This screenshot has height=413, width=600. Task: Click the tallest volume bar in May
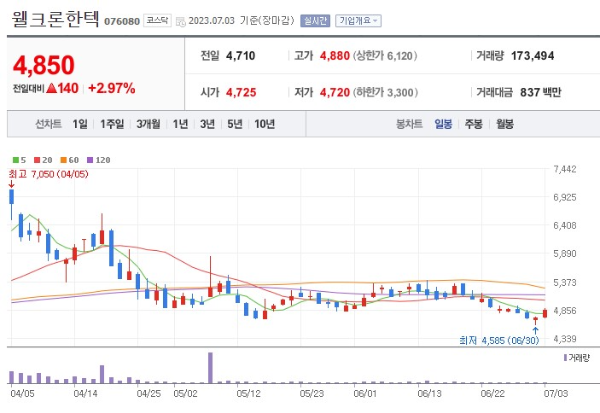(x=210, y=368)
